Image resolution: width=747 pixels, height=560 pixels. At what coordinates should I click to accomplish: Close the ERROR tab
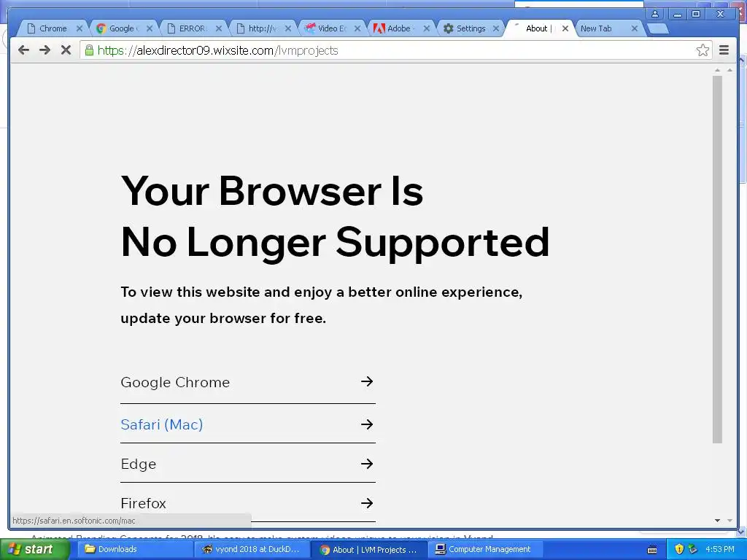click(219, 28)
